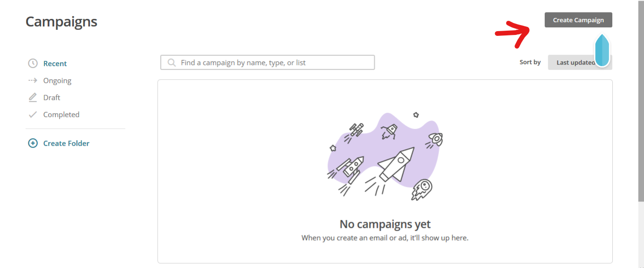The image size is (644, 268).
Task: Switch to the Draft campaigns view
Action: [x=52, y=98]
